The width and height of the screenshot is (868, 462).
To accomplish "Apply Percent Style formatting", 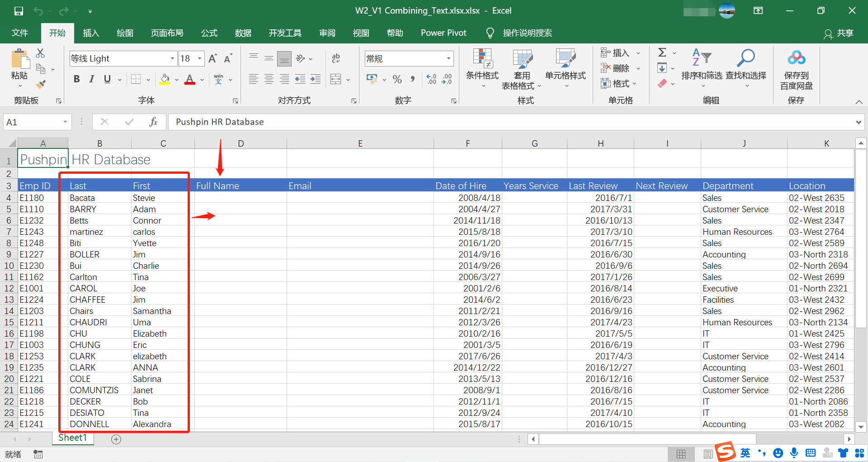I will [x=397, y=80].
